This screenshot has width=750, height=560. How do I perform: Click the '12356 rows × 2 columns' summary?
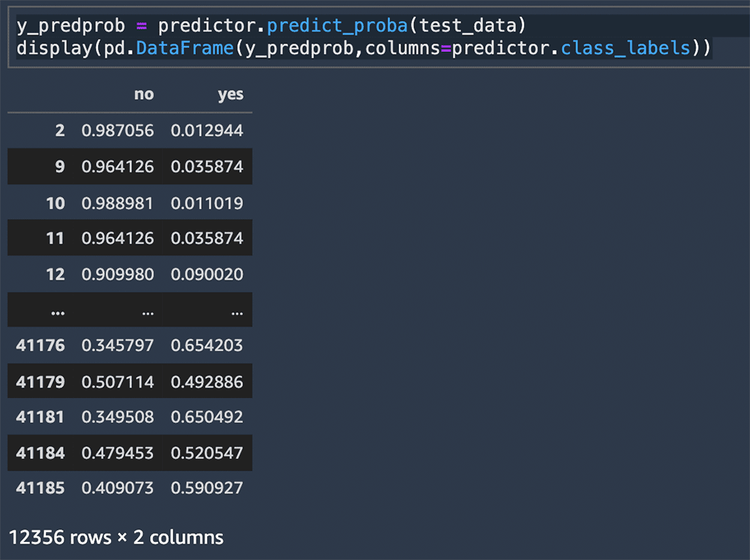(x=116, y=538)
